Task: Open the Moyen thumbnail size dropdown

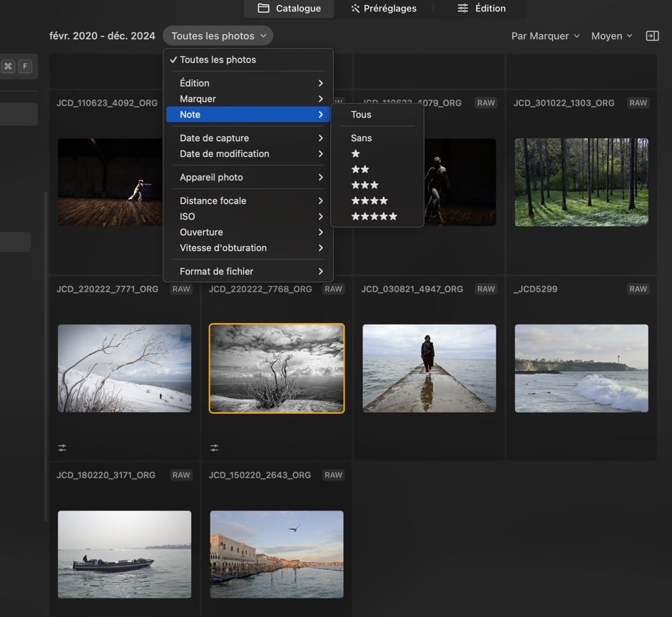Action: coord(611,36)
